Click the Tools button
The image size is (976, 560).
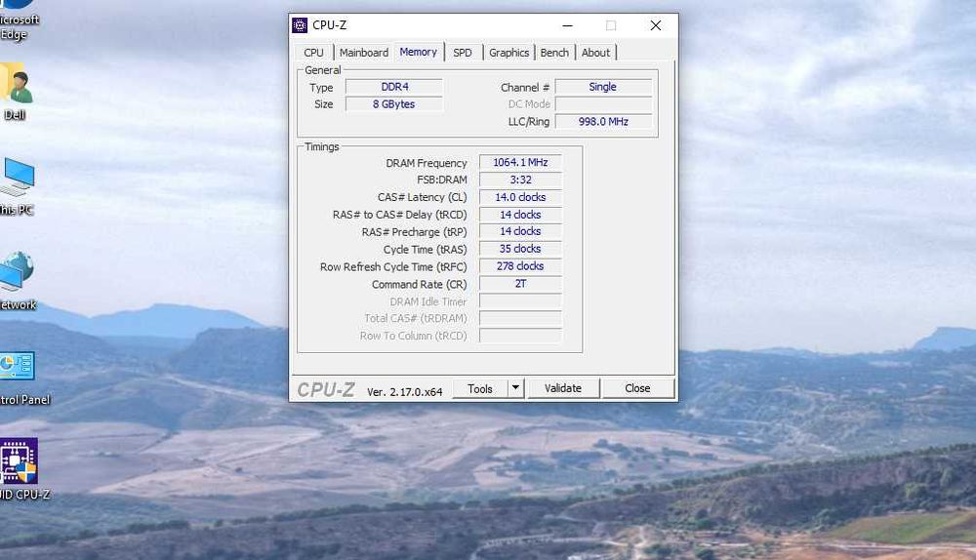click(x=480, y=389)
